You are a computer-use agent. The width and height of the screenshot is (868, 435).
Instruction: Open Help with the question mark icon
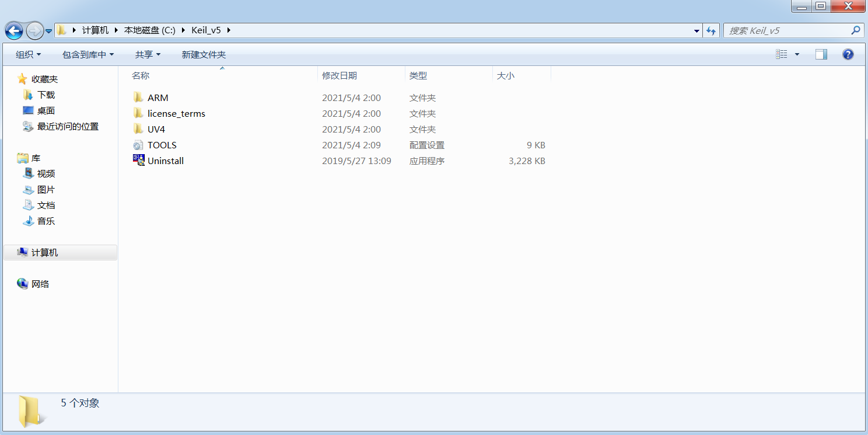tap(848, 54)
